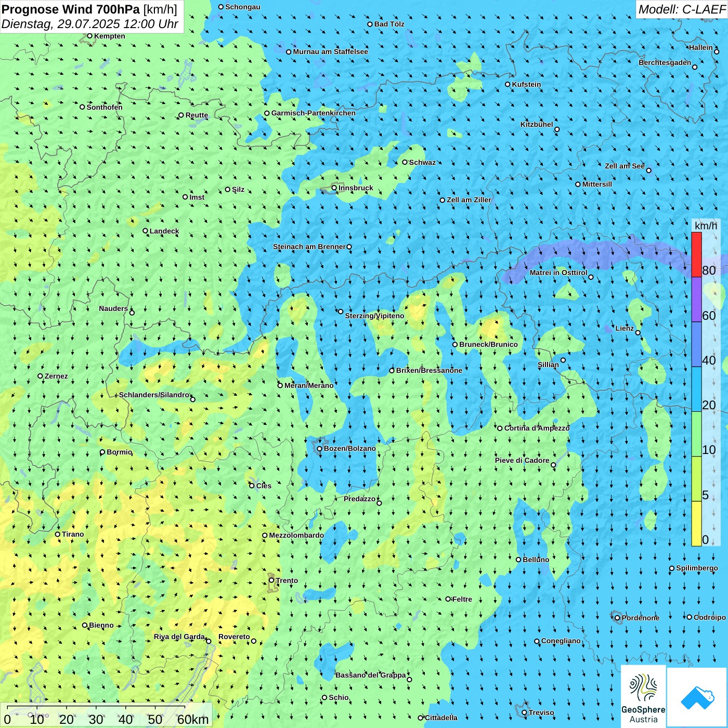Click the 'Matrei in Osttirol' label
This screenshot has height=728, width=728.
click(x=558, y=272)
